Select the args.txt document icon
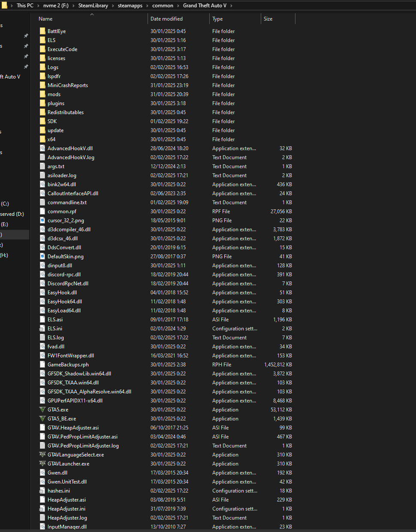Viewport: 416px width, 532px height. (x=42, y=166)
